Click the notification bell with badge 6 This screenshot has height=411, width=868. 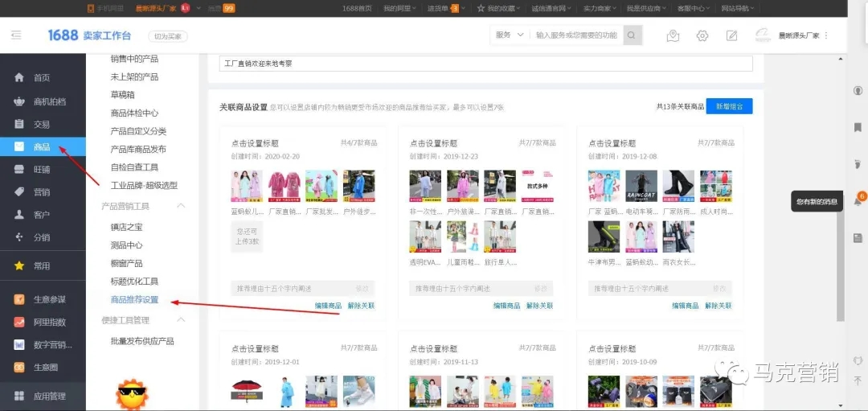pos(858,200)
